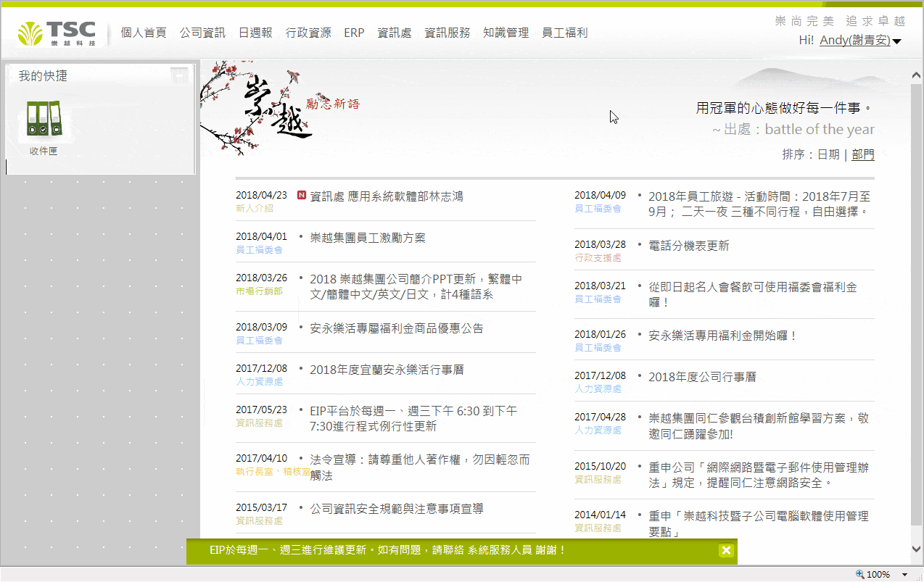Select the 知識管理 menu
This screenshot has width=924, height=582.
tap(506, 33)
